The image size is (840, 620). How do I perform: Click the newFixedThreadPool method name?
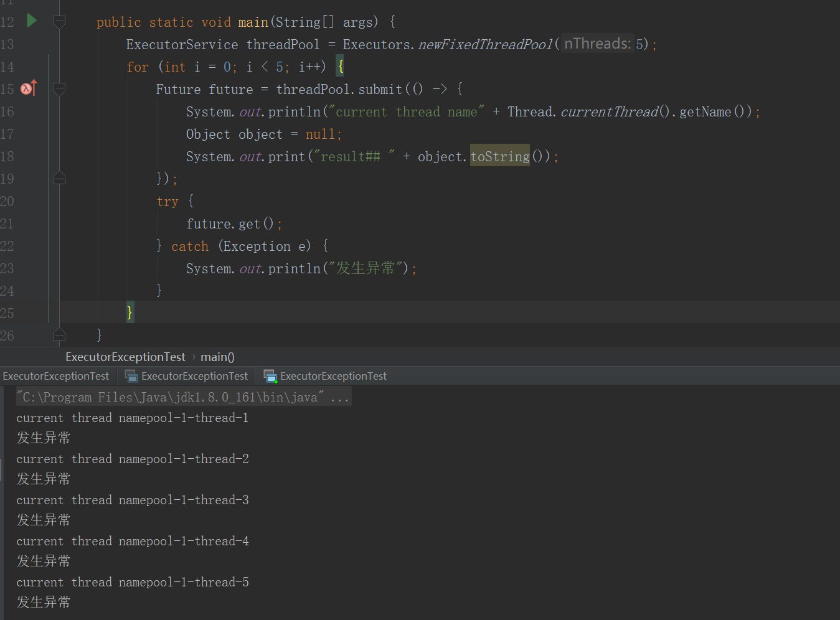[x=485, y=44]
